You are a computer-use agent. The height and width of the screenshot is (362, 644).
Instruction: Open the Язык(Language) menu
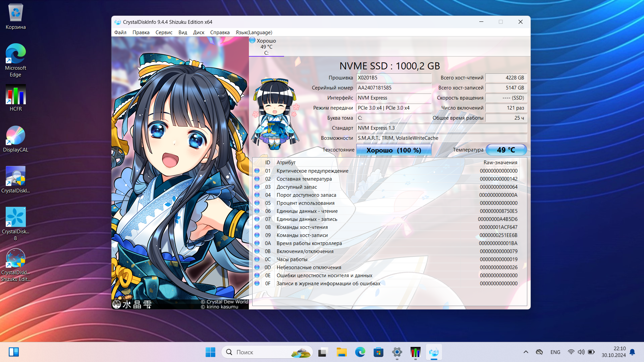254,33
